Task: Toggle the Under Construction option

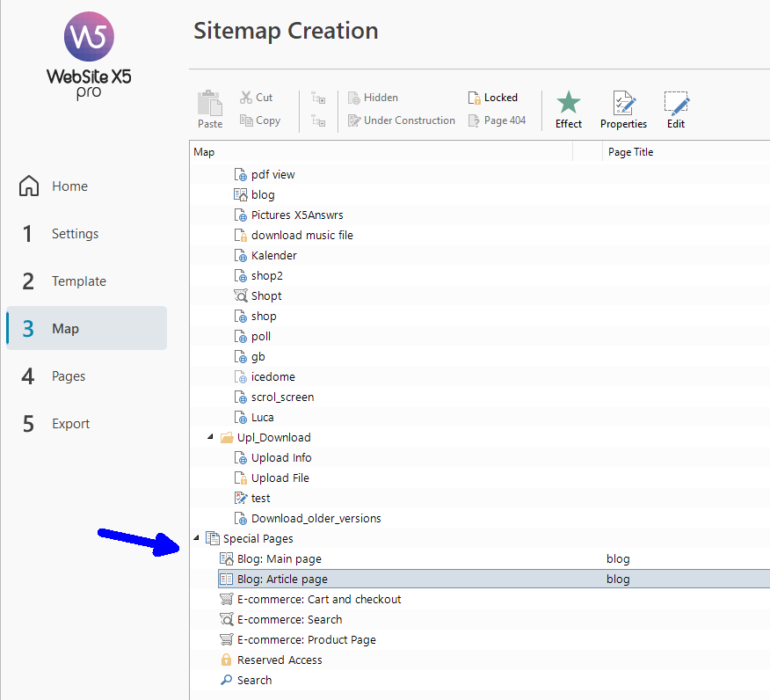Action: [x=401, y=120]
